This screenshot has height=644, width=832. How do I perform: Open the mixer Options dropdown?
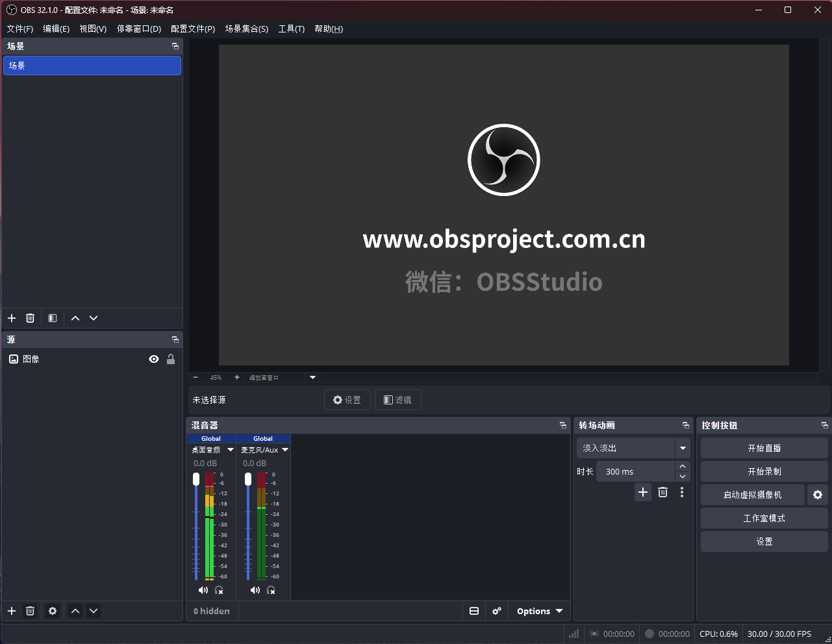point(539,611)
